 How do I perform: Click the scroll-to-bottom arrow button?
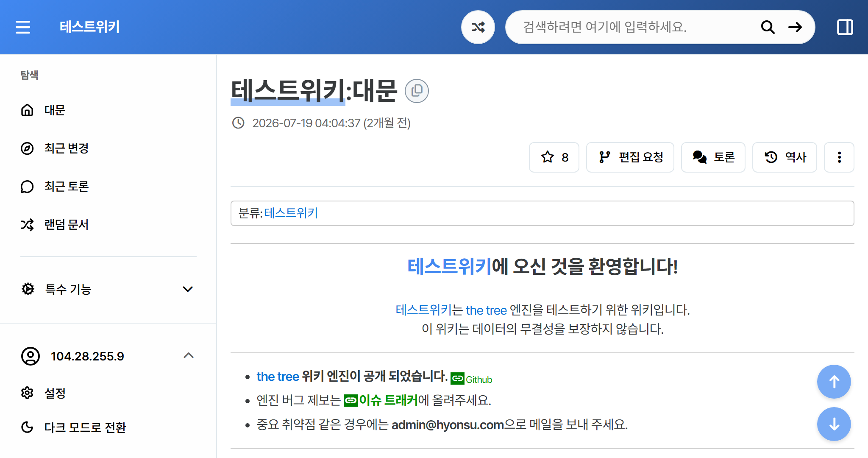click(834, 424)
